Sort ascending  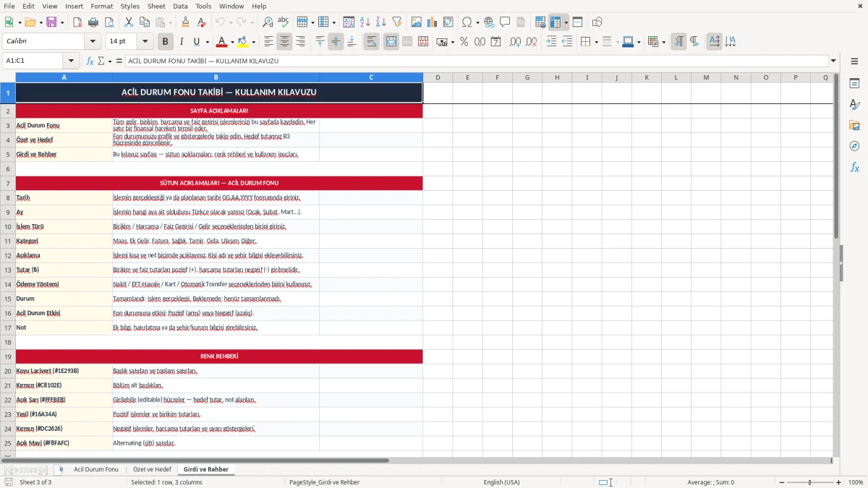coord(365,22)
